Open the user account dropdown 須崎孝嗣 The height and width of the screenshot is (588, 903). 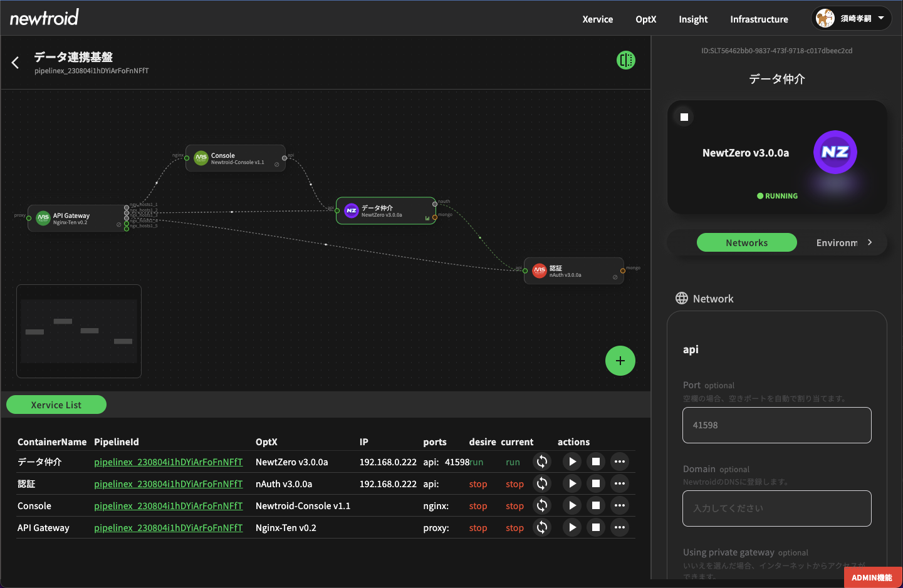pos(851,18)
